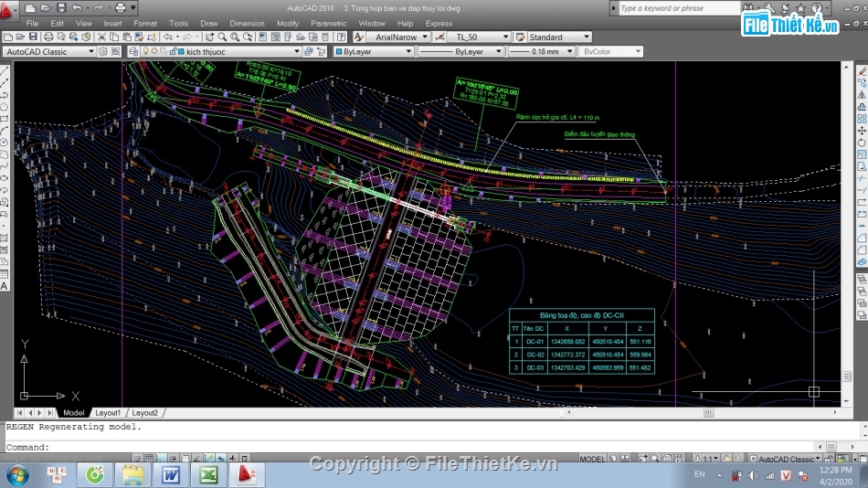Click the Windows Start button
Screen dimensions: 868x488
17,474
